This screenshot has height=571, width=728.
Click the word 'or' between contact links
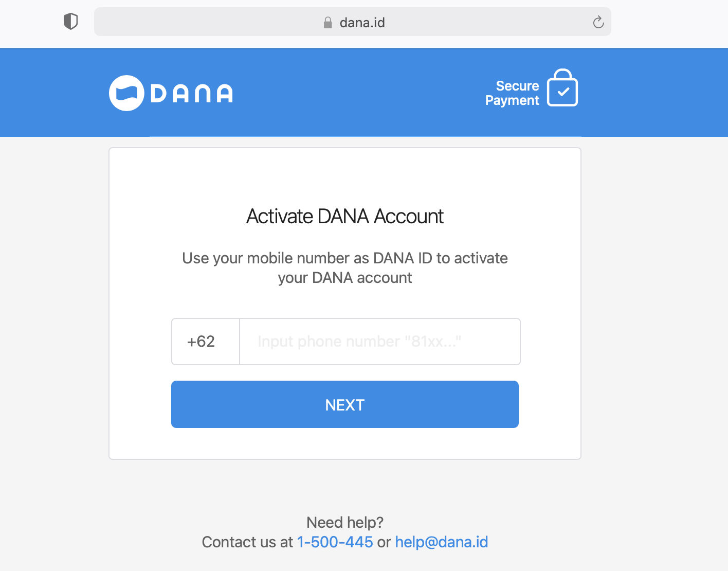pyautogui.click(x=384, y=542)
